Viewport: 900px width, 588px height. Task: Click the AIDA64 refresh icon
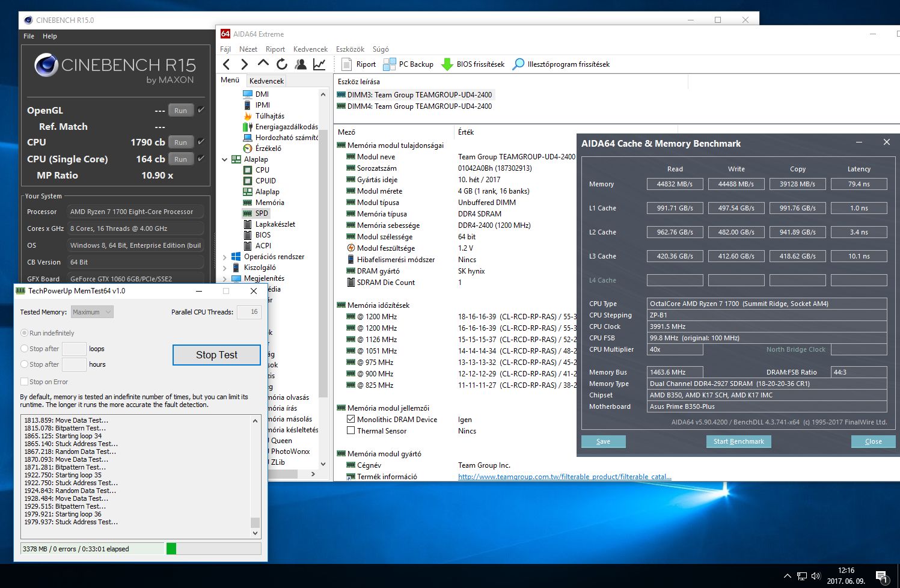coord(282,64)
